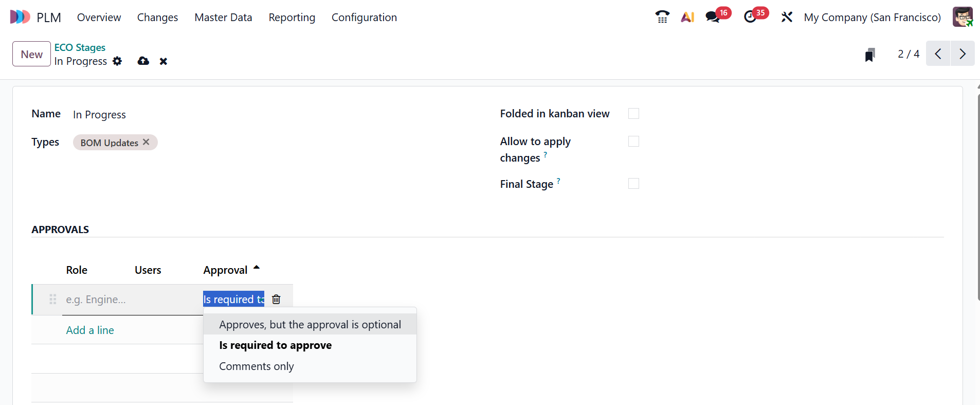
Task: Open the AI assistant icon
Action: coord(687,17)
